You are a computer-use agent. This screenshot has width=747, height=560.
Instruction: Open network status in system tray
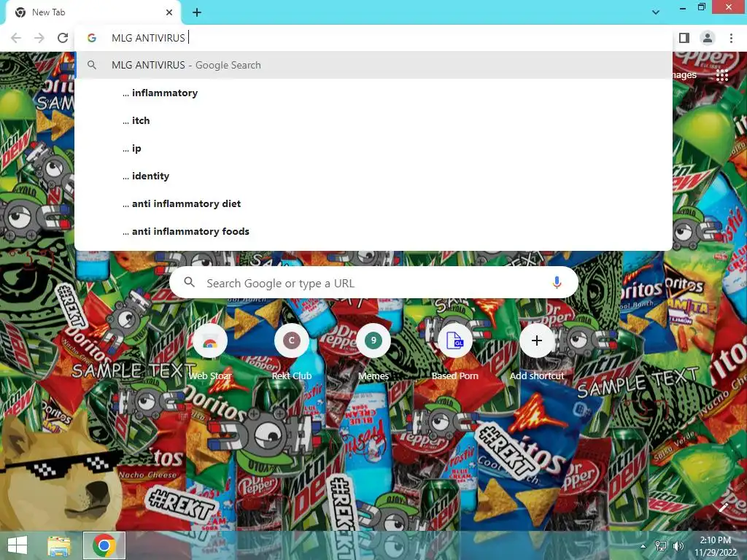pos(661,546)
